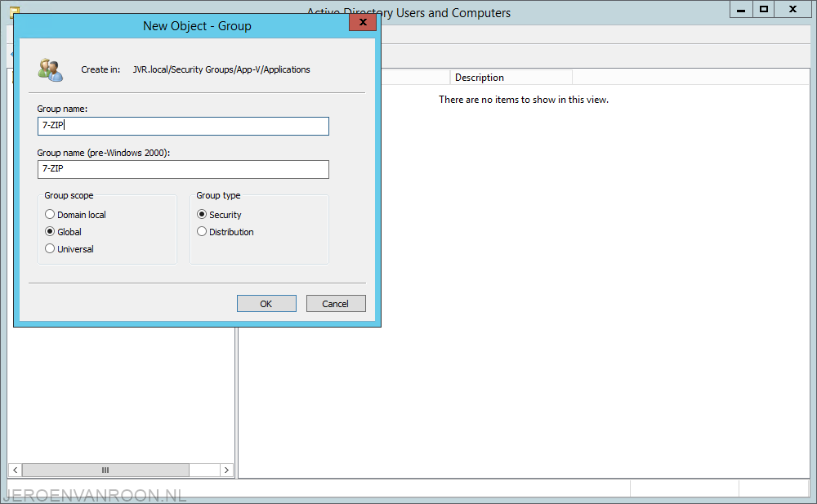Click the left scroll arrow in tree pane

15,471
